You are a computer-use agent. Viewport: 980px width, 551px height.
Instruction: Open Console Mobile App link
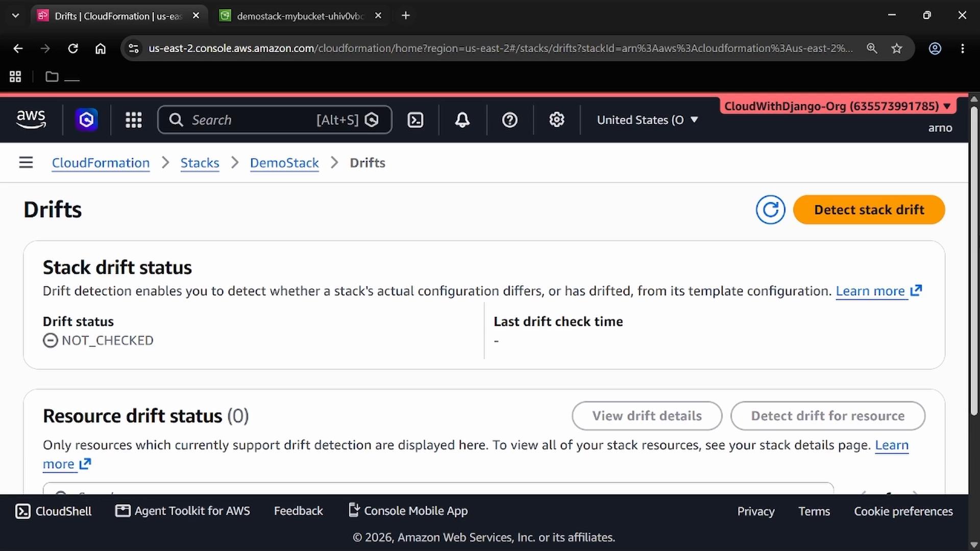pyautogui.click(x=408, y=511)
